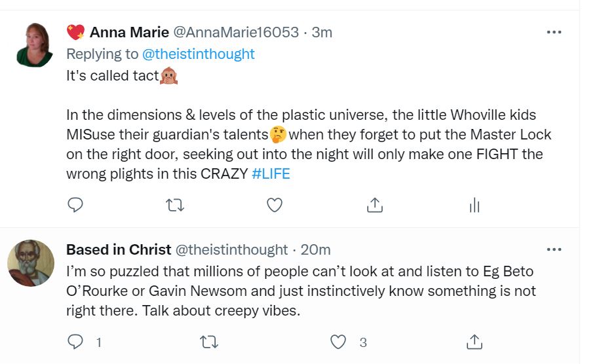View analytics for Anna Marie's tweet
The width and height of the screenshot is (605, 364).
pyautogui.click(x=474, y=206)
